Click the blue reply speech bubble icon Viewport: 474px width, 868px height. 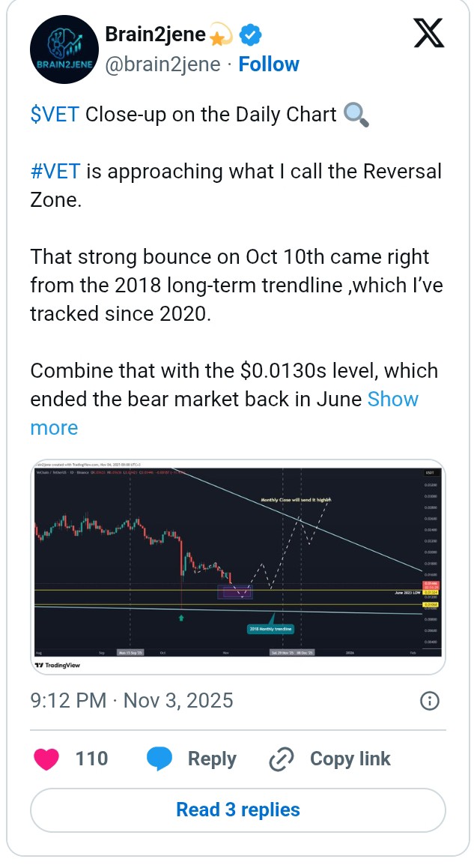159,759
